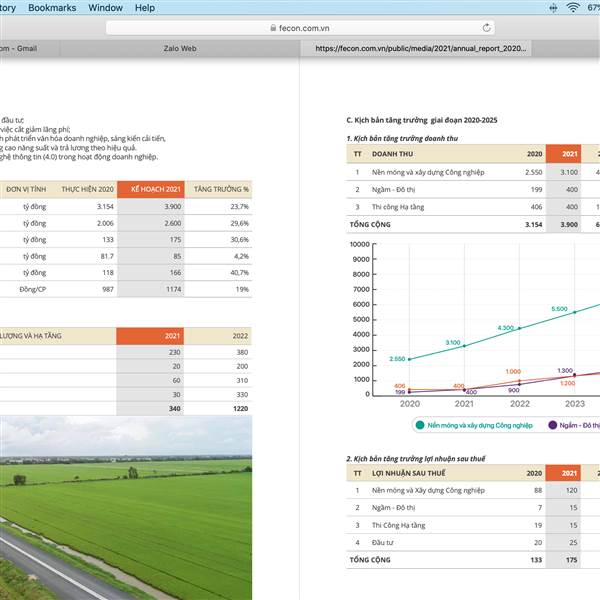Viewport: 600px width, 600px height.
Task: Select the fecon annual report tab
Action: 416,49
